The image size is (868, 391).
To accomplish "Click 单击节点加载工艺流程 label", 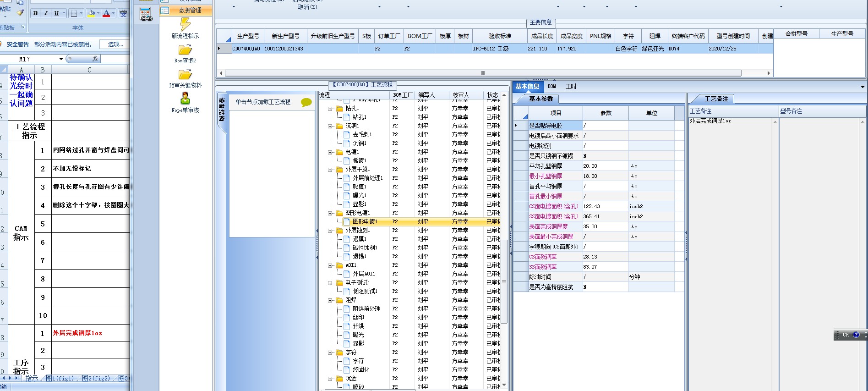I will click(x=263, y=102).
